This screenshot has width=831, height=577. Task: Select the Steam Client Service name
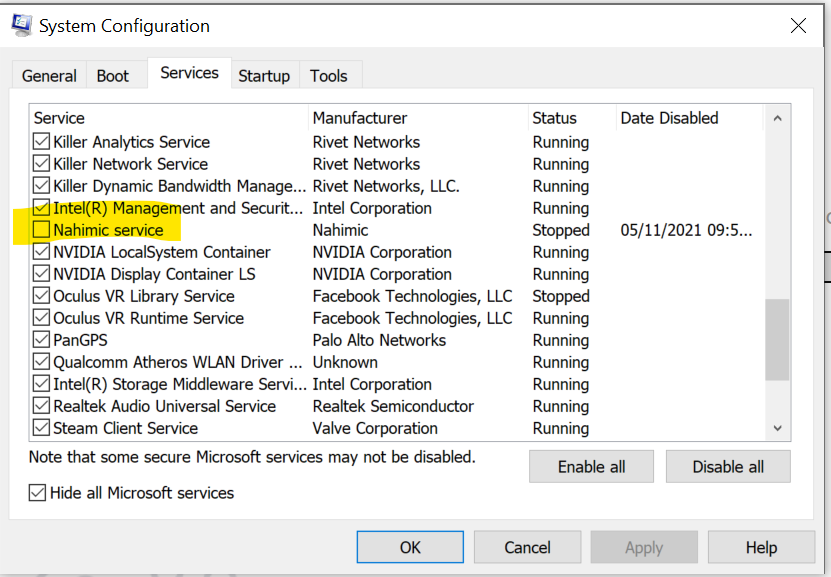(126, 428)
